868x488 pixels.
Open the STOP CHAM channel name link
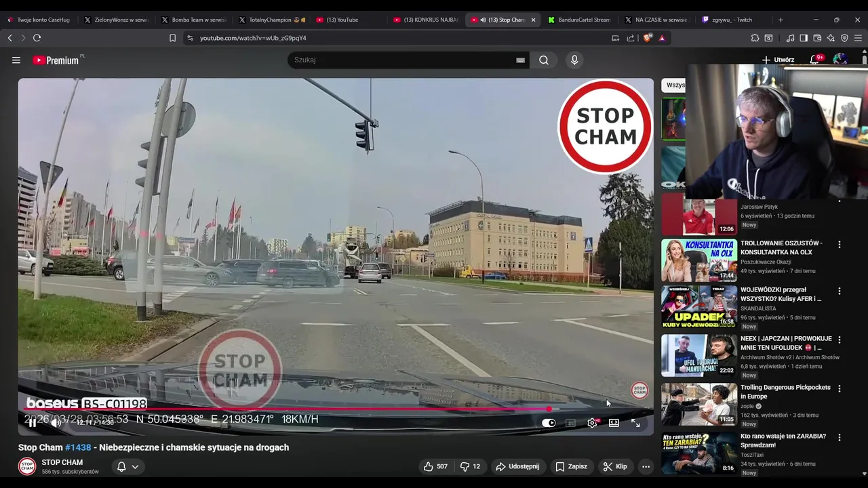coord(62,462)
